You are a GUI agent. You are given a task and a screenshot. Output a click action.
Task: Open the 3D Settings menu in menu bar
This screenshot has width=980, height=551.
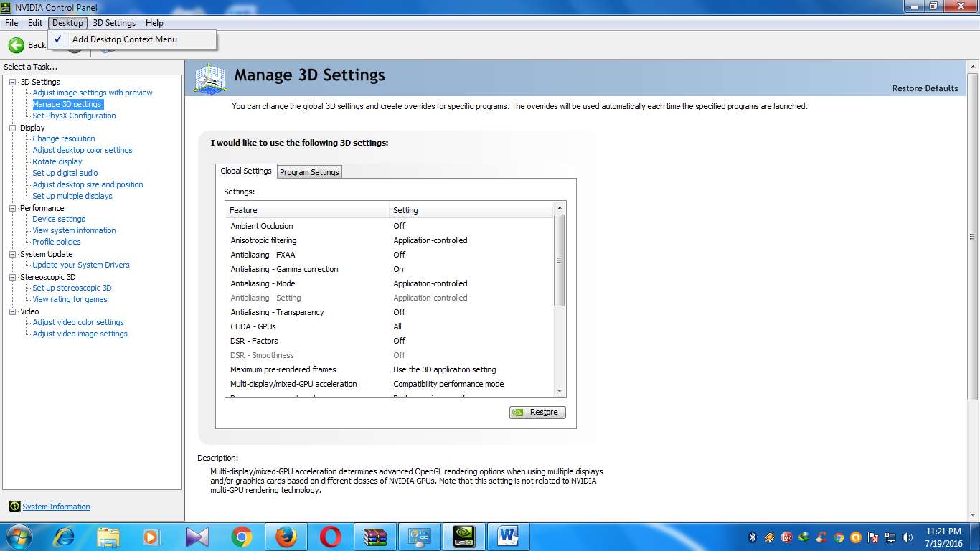coord(114,23)
